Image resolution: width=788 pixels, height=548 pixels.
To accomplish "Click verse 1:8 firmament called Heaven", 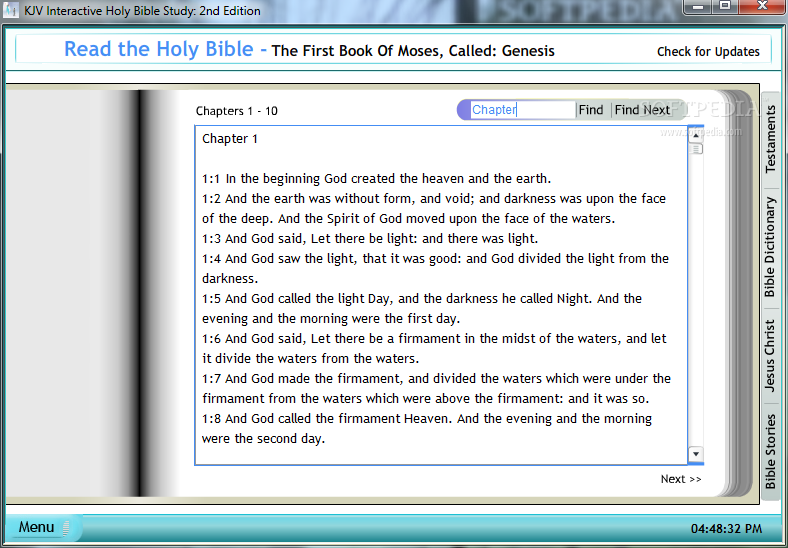I will pyautogui.click(x=427, y=428).
